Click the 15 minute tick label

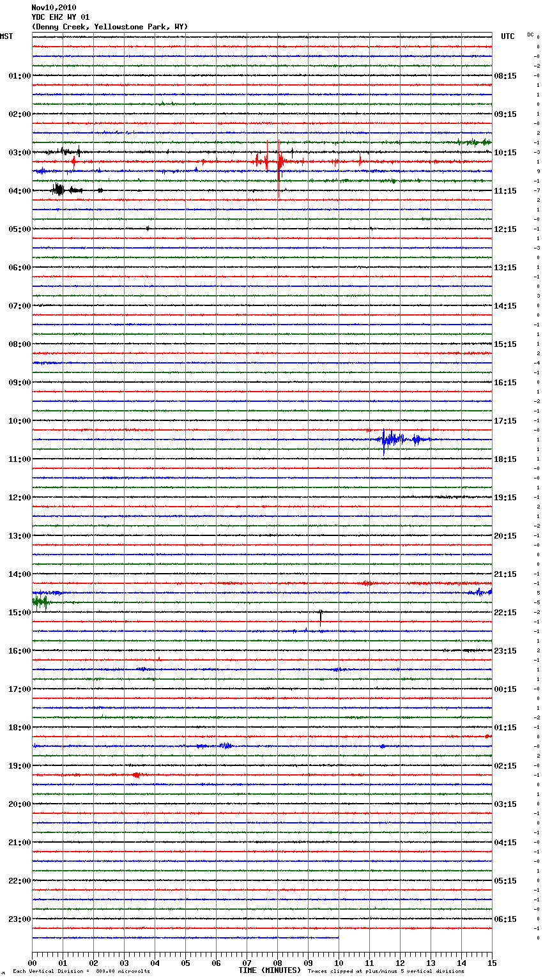pyautogui.click(x=491, y=963)
